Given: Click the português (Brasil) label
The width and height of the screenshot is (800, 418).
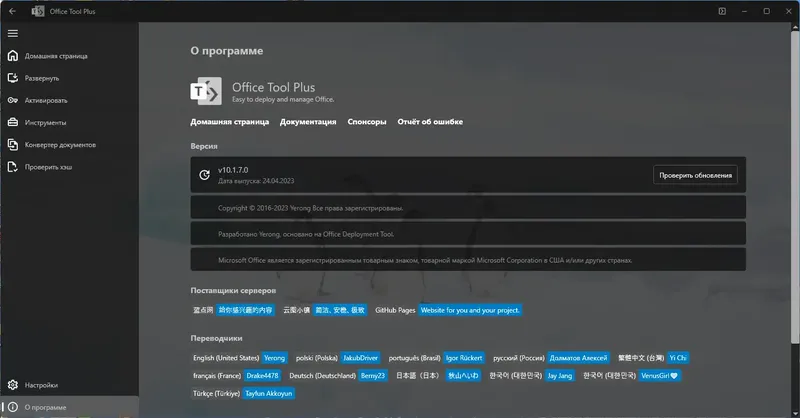Looking at the screenshot, I should pyautogui.click(x=415, y=358).
